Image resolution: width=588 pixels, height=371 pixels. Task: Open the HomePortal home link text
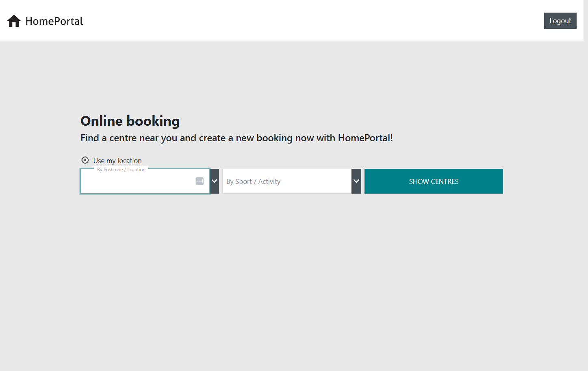click(x=54, y=21)
